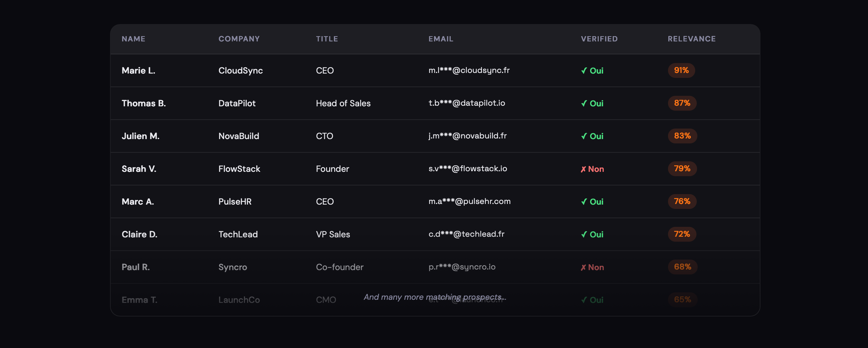Click the m.a***@pulsehr.com email

click(x=469, y=201)
